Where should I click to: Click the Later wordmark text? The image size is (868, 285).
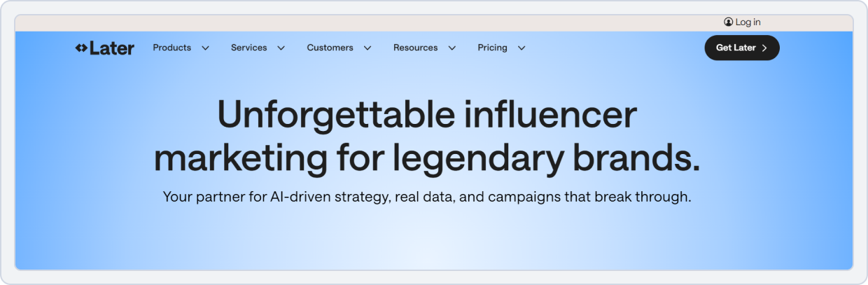click(x=111, y=48)
